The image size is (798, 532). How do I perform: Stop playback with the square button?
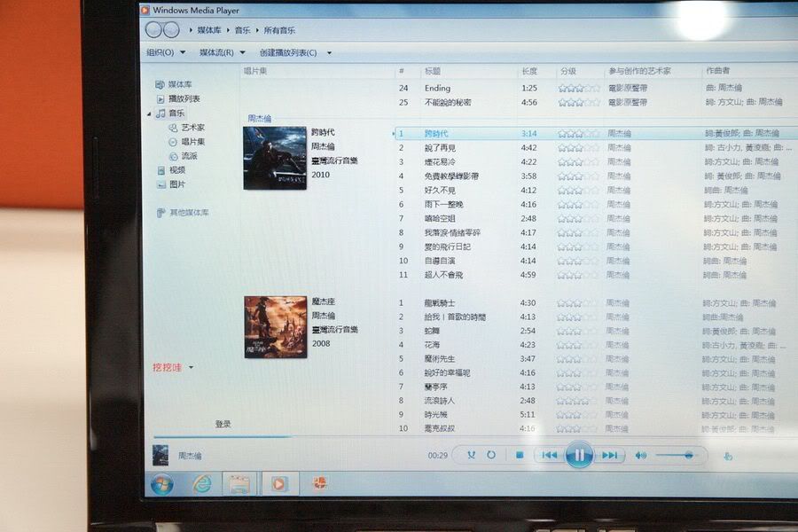coord(520,455)
